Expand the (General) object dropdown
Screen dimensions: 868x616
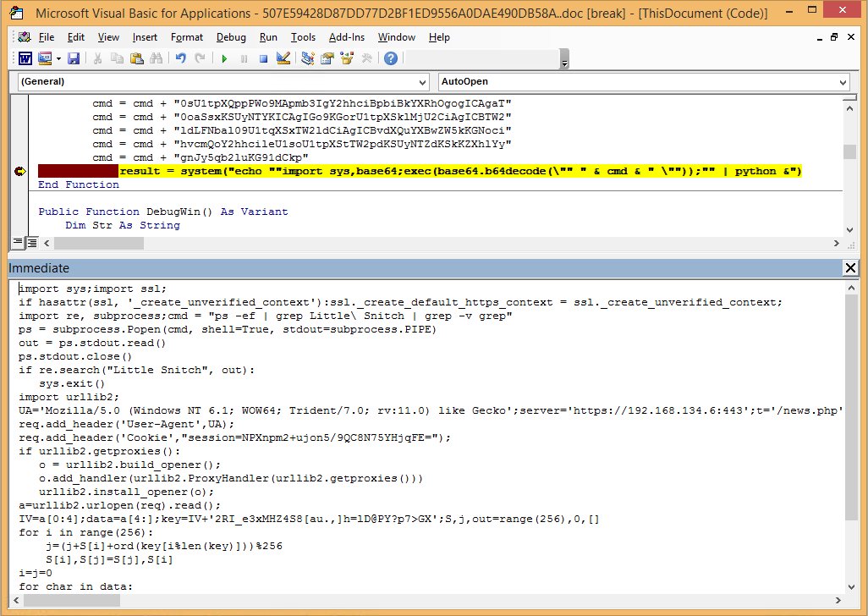pyautogui.click(x=422, y=82)
